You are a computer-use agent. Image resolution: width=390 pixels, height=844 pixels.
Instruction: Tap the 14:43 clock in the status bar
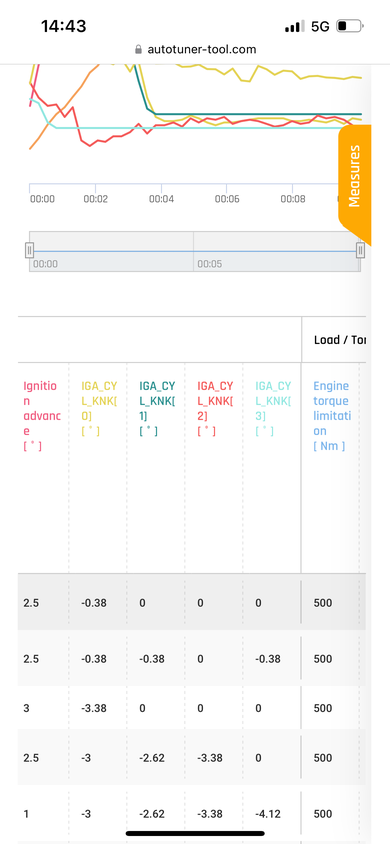[x=63, y=26]
